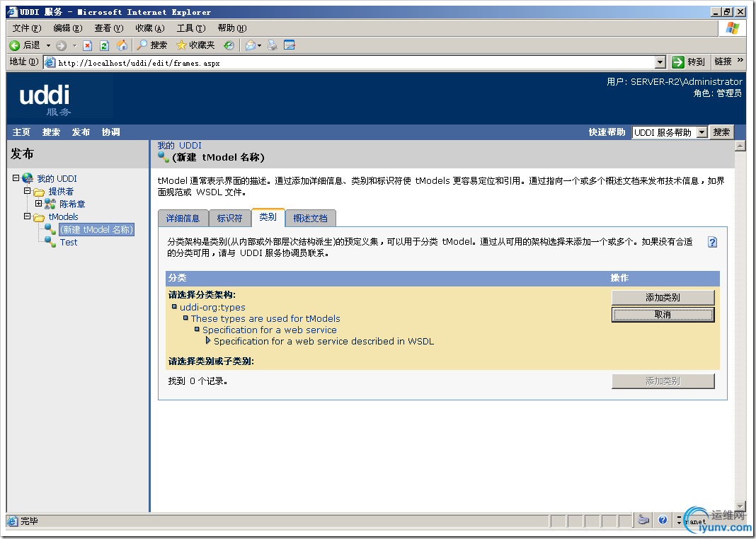This screenshot has height=539, width=756.
Task: Click the 我的 UDDI globe icon in tree
Action: [x=28, y=179]
